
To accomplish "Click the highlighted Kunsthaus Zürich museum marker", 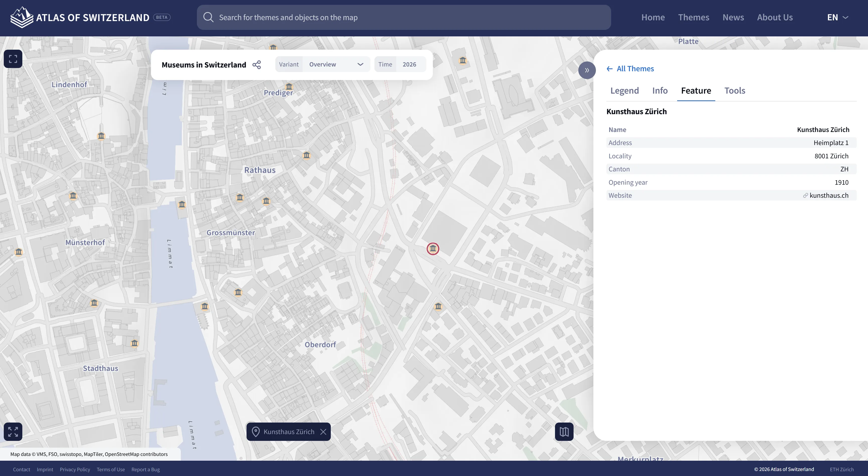I will pos(433,249).
